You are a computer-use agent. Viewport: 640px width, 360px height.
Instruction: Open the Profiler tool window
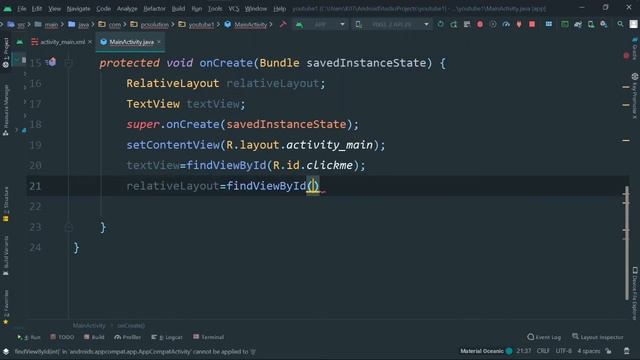pos(127,337)
